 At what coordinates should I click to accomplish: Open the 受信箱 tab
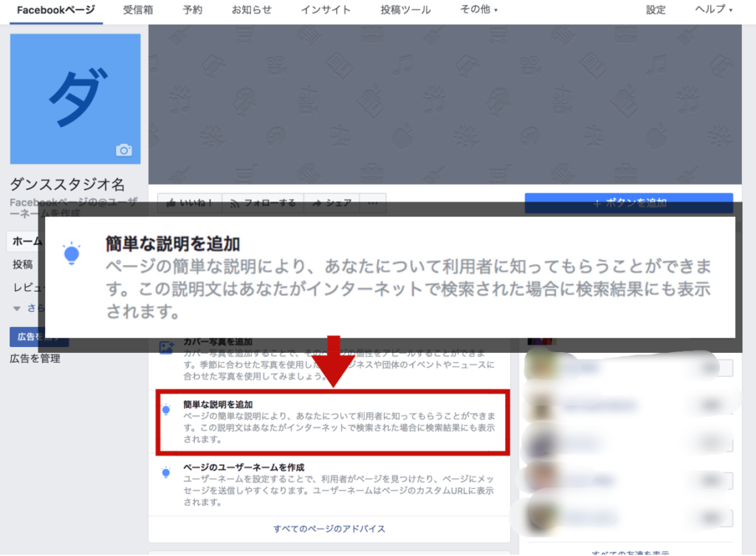click(x=138, y=10)
